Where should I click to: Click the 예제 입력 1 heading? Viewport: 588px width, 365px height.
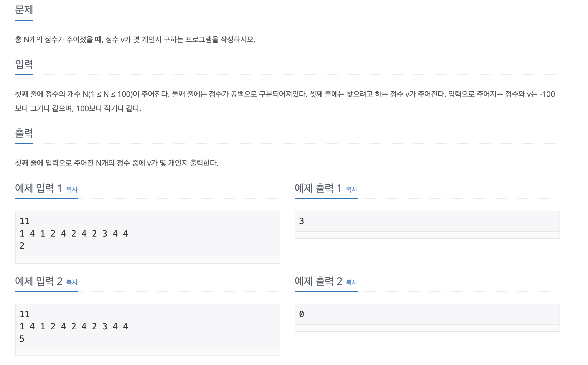coord(38,188)
